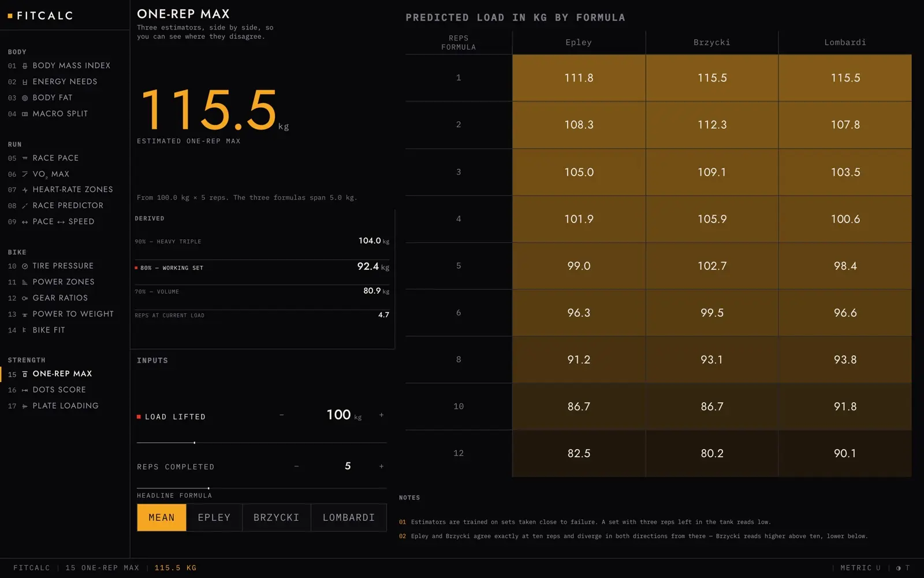Click the Plate Loading sidebar icon
This screenshot has height=578, width=924.
pyautogui.click(x=25, y=406)
